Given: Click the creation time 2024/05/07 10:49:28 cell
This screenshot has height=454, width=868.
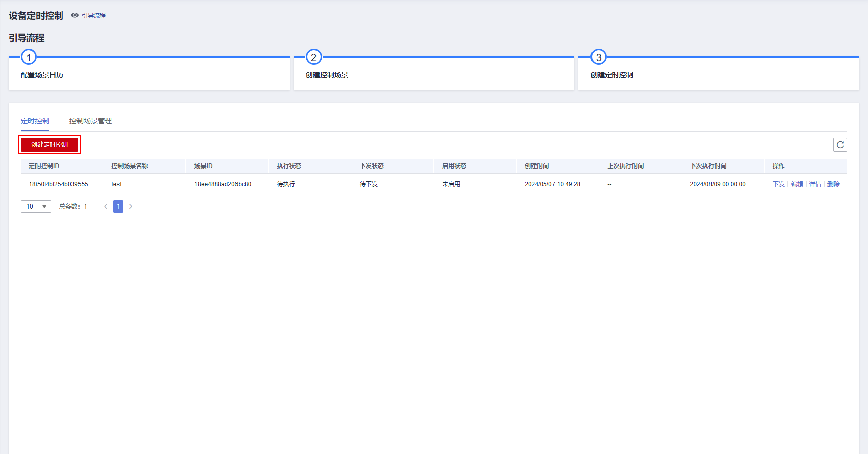Looking at the screenshot, I should [x=556, y=184].
